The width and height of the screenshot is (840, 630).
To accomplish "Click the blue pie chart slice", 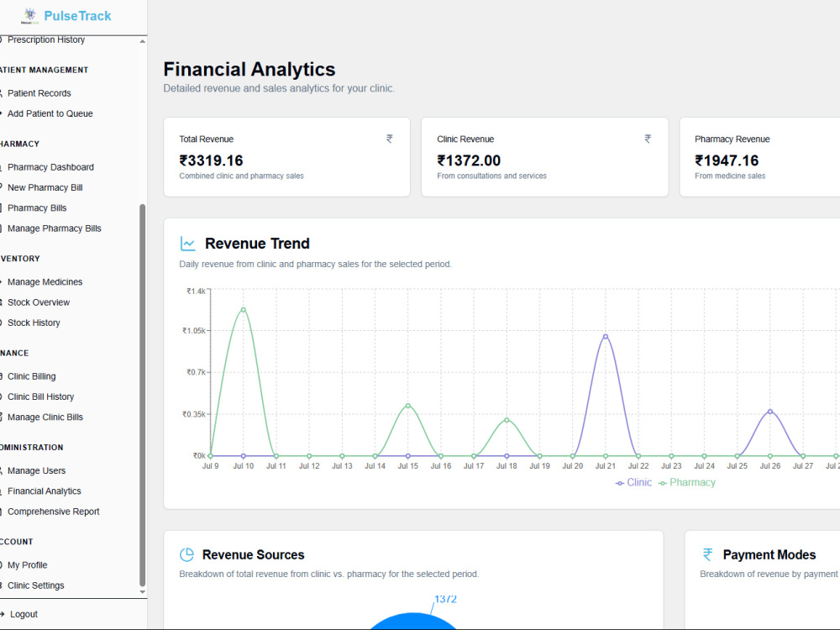I will (x=412, y=622).
